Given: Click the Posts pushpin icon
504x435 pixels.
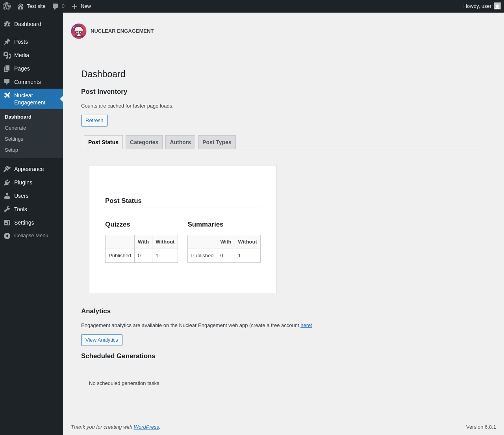Looking at the screenshot, I should [7, 42].
